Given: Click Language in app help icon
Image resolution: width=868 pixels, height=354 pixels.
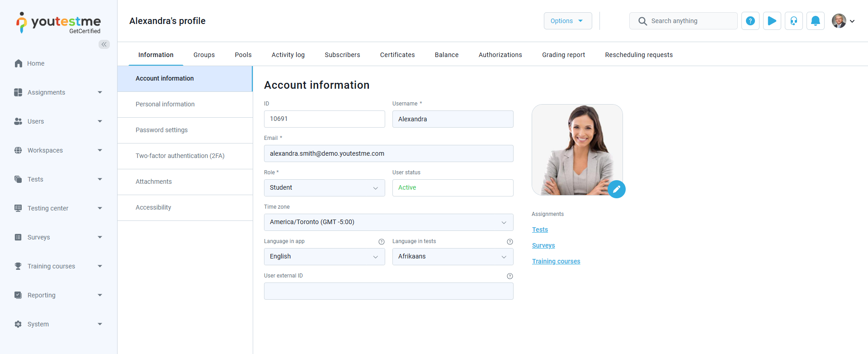Looking at the screenshot, I should tap(382, 242).
